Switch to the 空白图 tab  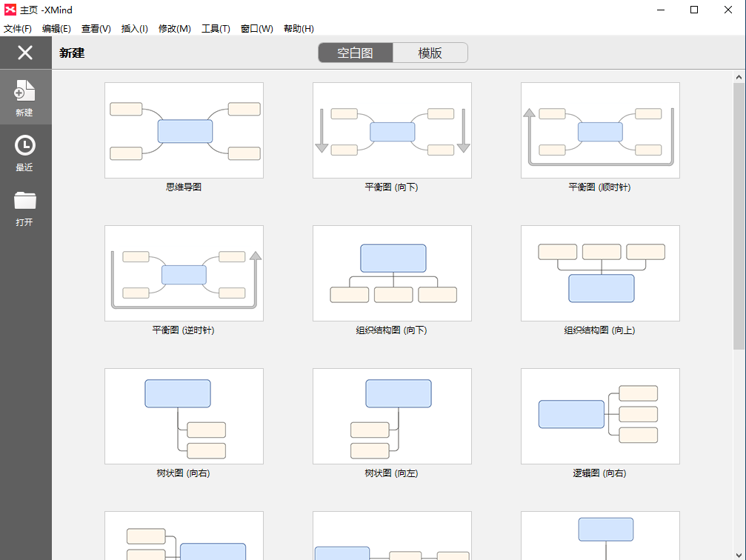click(356, 53)
